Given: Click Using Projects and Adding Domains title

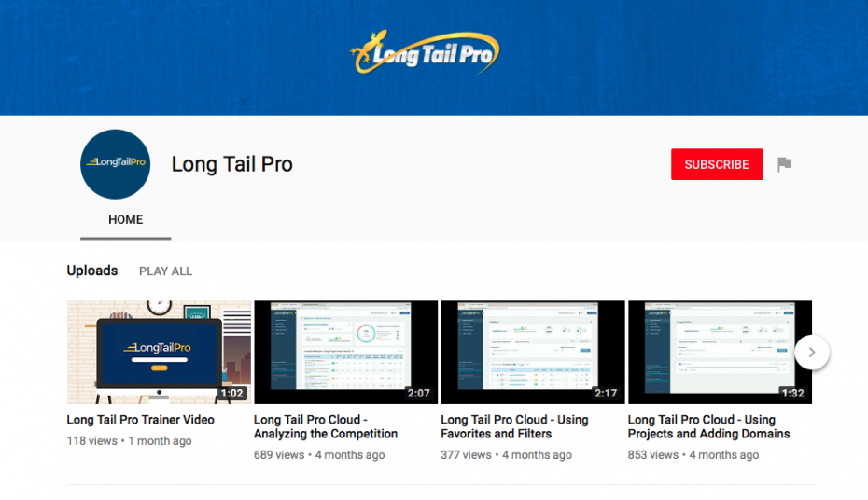Looking at the screenshot, I should 708,426.
